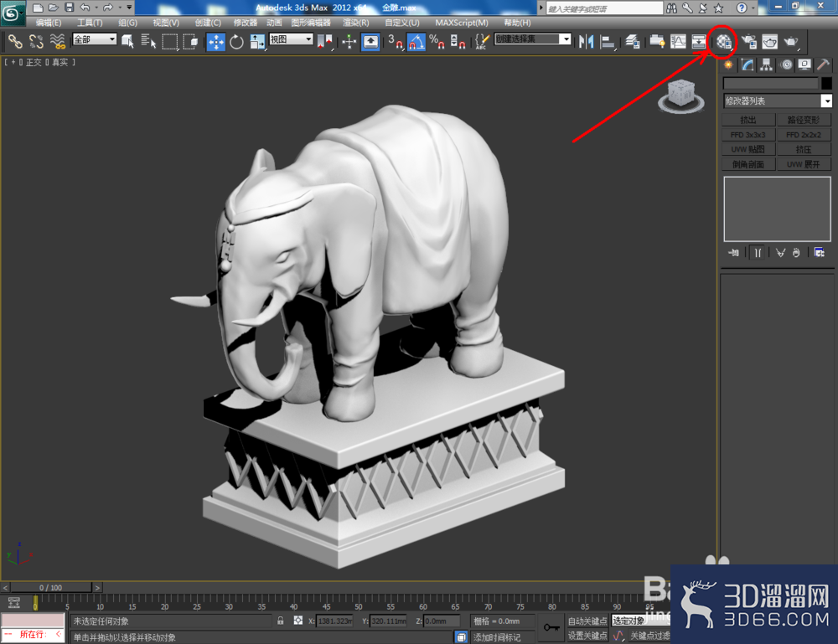Open the 创建(C) menu
This screenshot has height=644, width=838.
point(207,23)
